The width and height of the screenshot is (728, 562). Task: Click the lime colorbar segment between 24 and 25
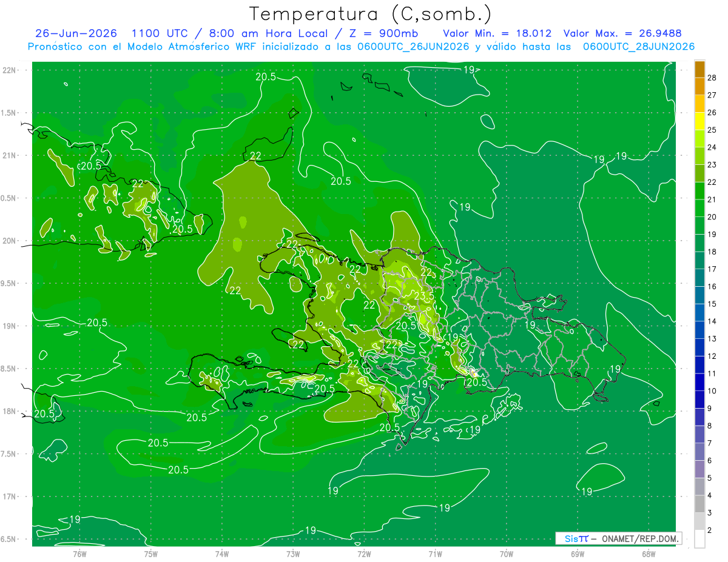point(699,139)
